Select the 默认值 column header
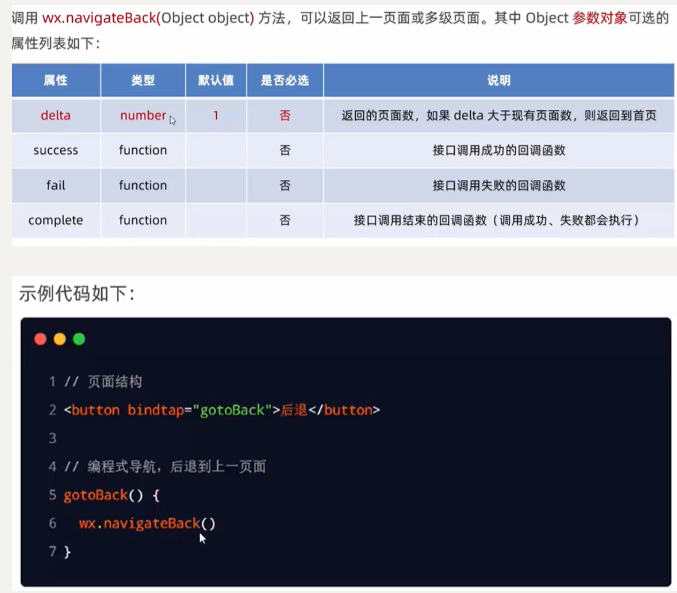 216,80
